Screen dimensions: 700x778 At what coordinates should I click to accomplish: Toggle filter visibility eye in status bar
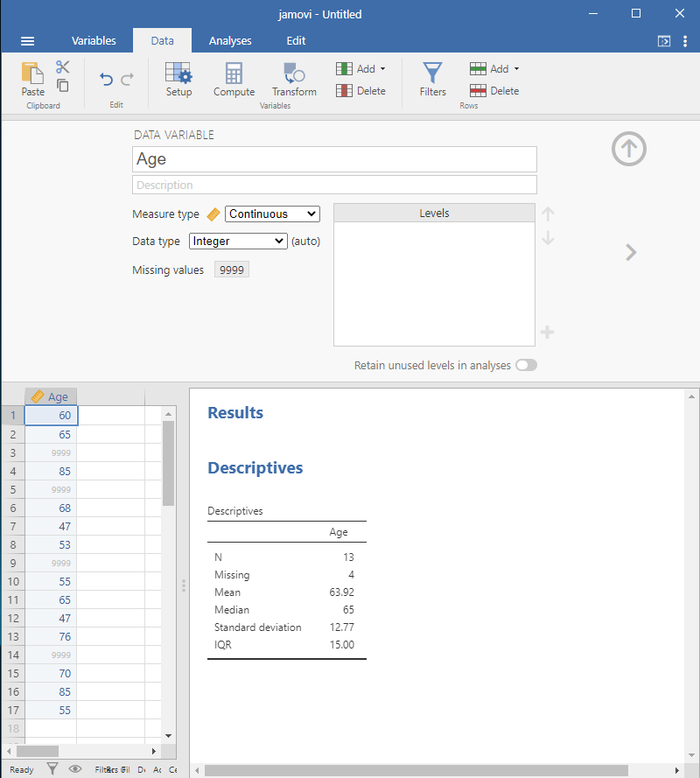[75, 769]
